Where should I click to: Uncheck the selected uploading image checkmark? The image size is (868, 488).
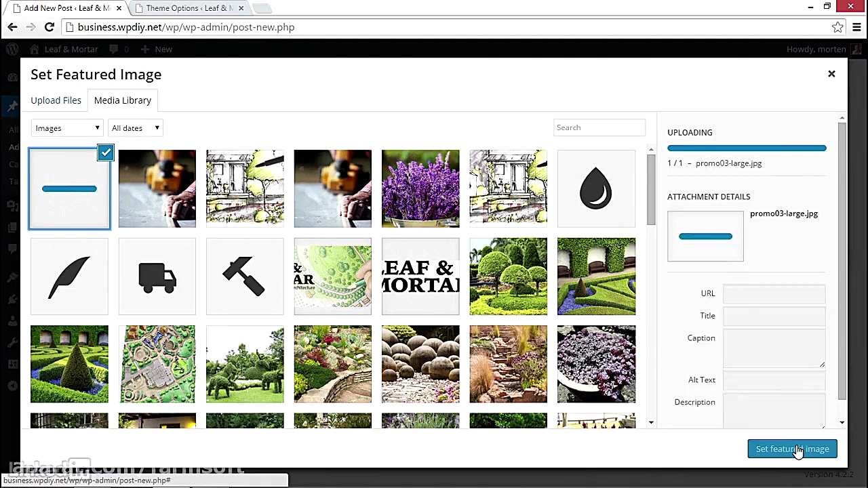click(x=106, y=152)
